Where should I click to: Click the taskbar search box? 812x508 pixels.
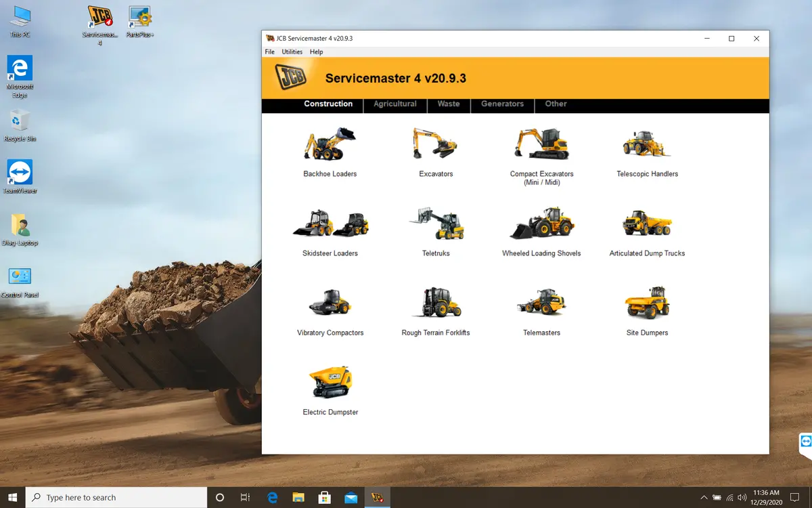[x=116, y=497]
